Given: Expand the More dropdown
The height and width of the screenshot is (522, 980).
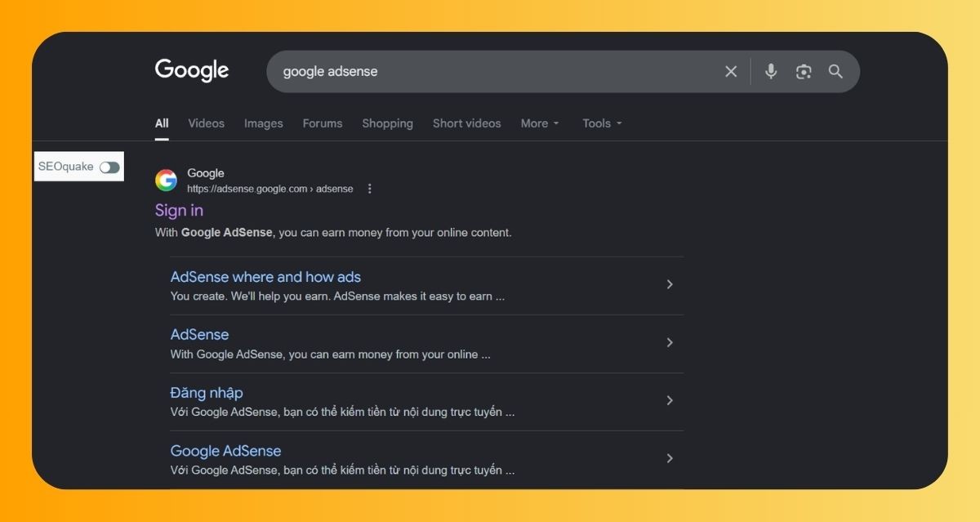Looking at the screenshot, I should pyautogui.click(x=540, y=123).
